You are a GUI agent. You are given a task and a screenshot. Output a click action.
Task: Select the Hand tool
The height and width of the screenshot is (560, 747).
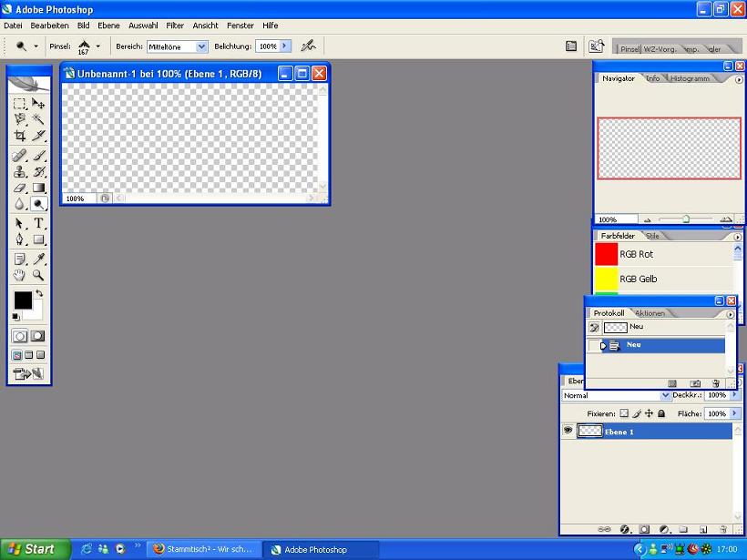point(19,275)
